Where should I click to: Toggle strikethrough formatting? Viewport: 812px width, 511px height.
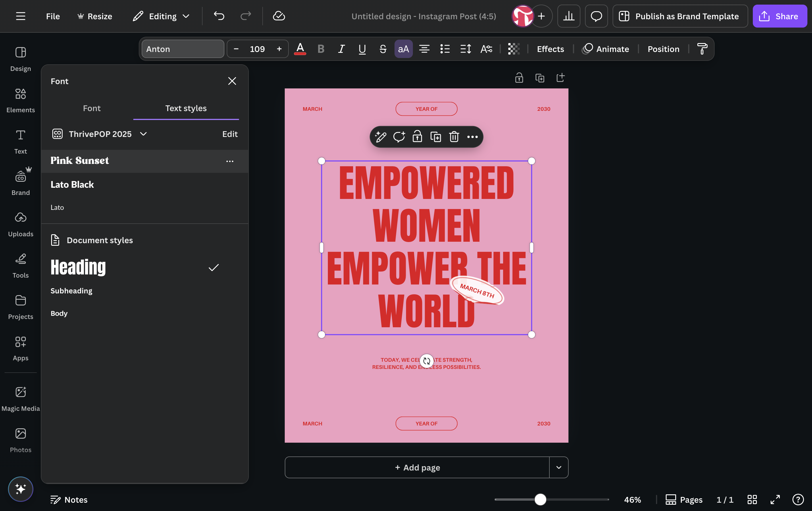click(x=383, y=49)
